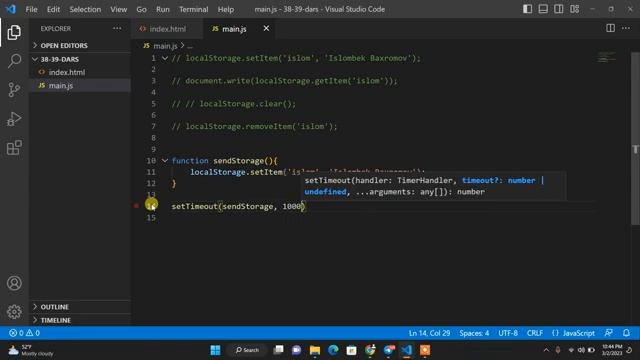Open the Selection menu
This screenshot has height=360, width=640.
click(x=85, y=9)
